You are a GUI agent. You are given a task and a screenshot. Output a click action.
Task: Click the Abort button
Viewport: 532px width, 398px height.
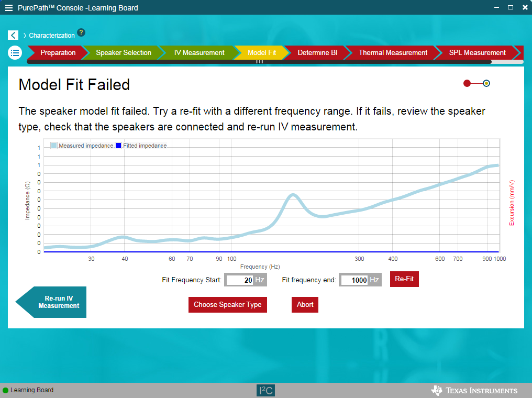click(x=305, y=305)
